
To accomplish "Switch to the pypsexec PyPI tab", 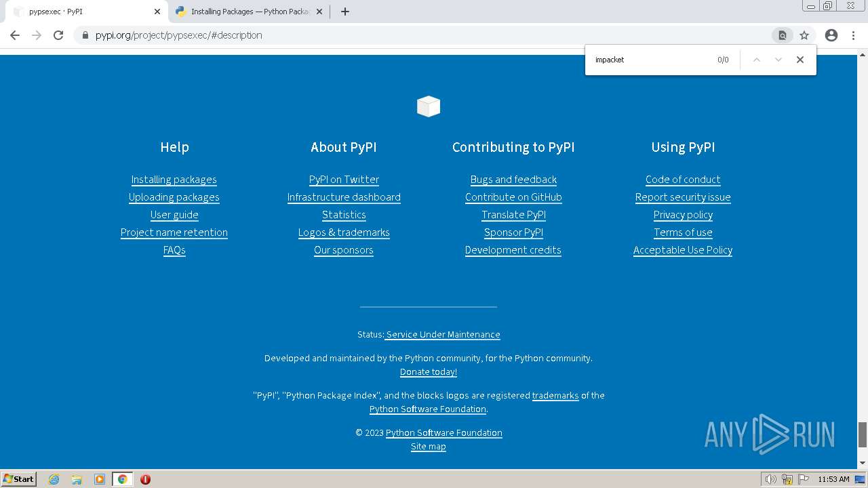I will coord(85,12).
